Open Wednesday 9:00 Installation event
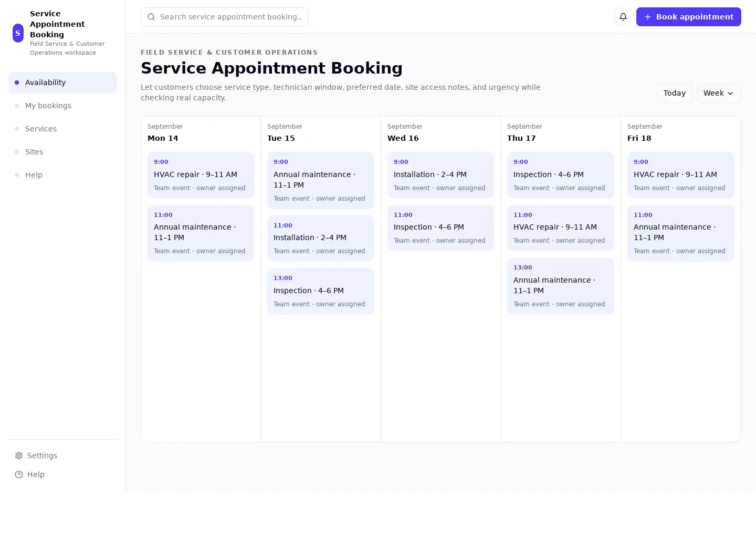The height and width of the screenshot is (538, 756). (x=440, y=175)
